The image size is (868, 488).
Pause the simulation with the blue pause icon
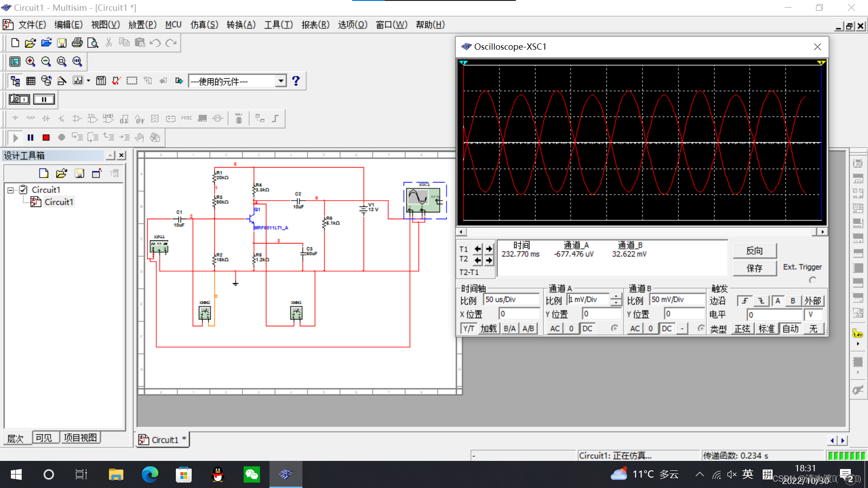click(31, 137)
